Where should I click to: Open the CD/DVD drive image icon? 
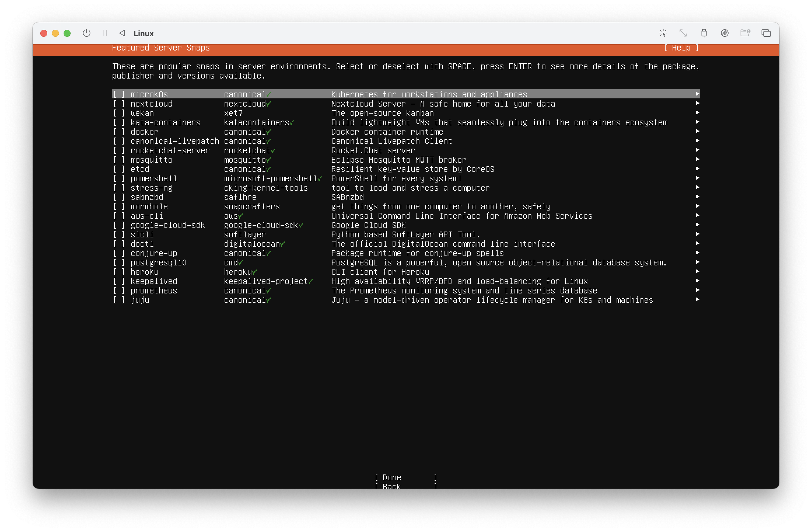pos(725,33)
